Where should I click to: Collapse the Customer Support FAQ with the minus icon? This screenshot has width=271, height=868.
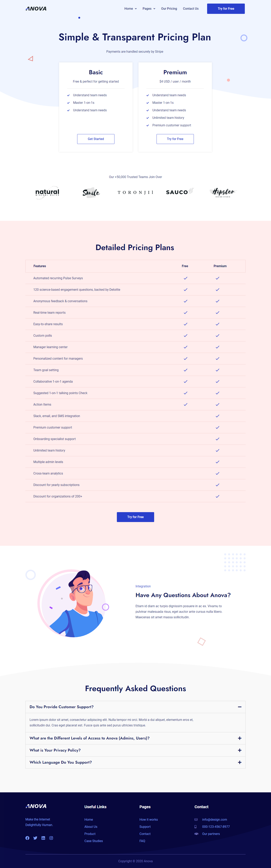click(240, 707)
